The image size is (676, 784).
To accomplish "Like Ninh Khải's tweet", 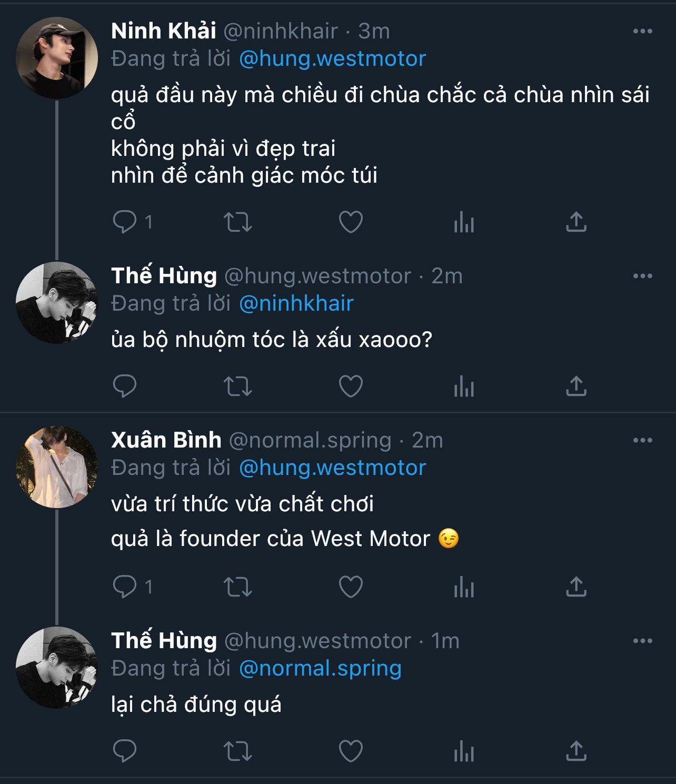I will point(351,222).
